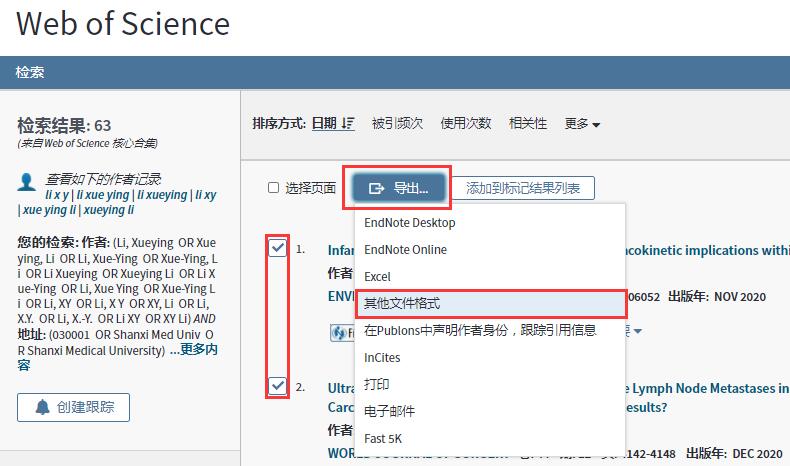The width and height of the screenshot is (790, 466).
Task: Uncheck the checkbox for result 2
Action: [x=277, y=386]
